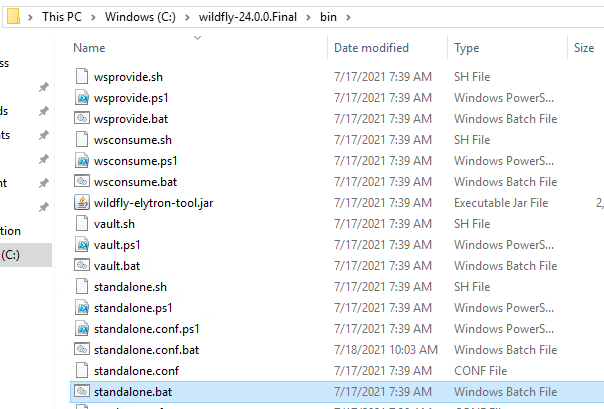
Task: Click the vault.ps1 PowerShell icon
Action: 82,244
